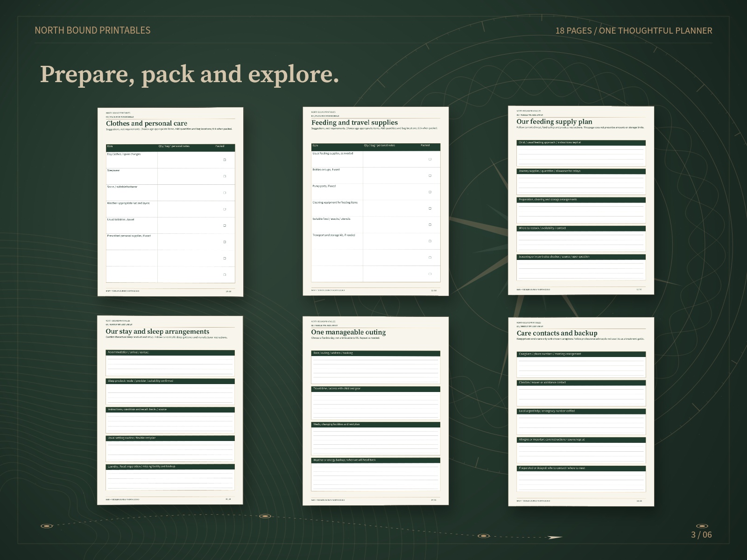Tick the Usual feeding supplies packed checkbox
This screenshot has width=747, height=560.
[x=430, y=159]
